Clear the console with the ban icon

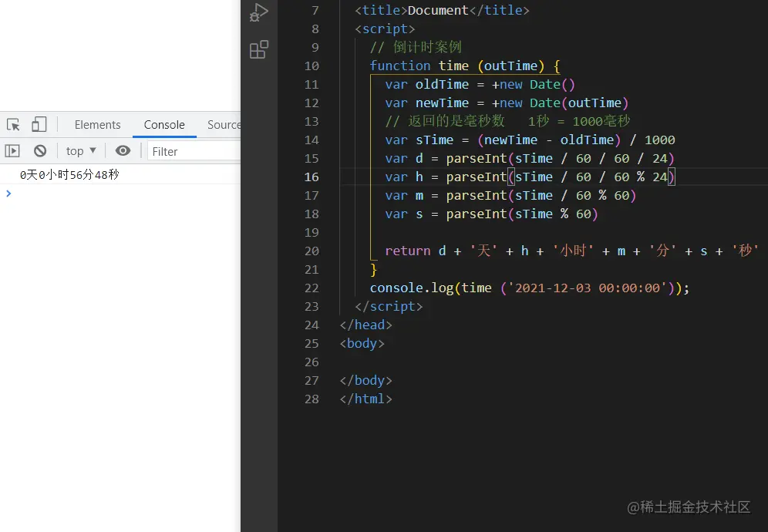40,151
